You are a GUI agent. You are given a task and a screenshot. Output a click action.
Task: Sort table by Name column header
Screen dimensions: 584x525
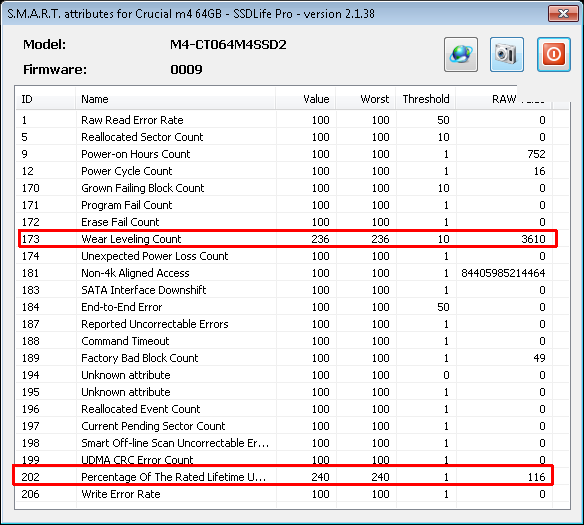tap(175, 99)
